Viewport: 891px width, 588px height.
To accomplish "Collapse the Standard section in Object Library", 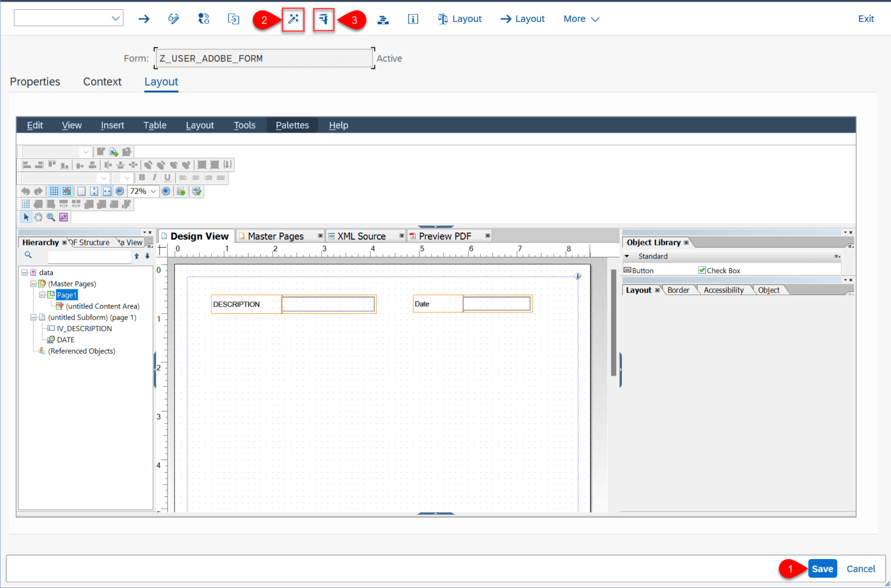I will [x=627, y=256].
